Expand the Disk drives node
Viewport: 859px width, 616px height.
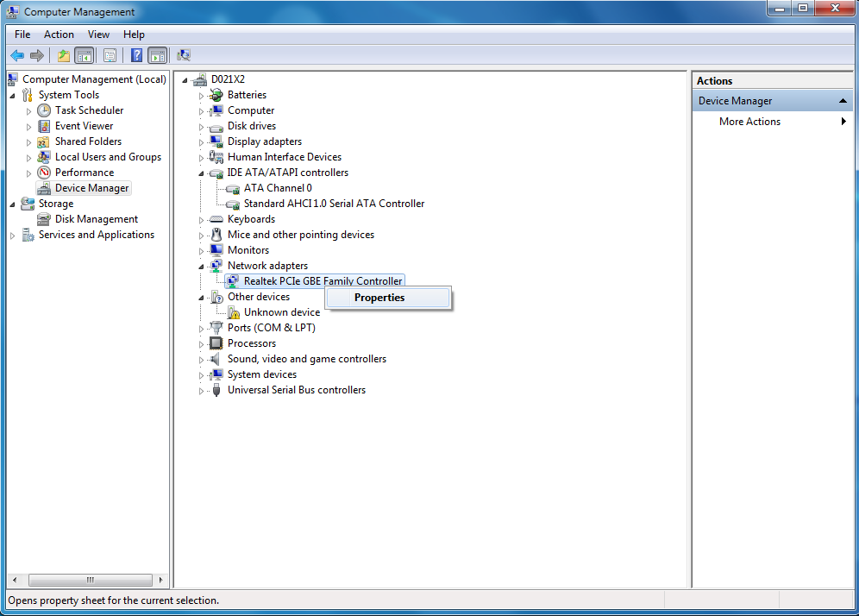point(201,127)
